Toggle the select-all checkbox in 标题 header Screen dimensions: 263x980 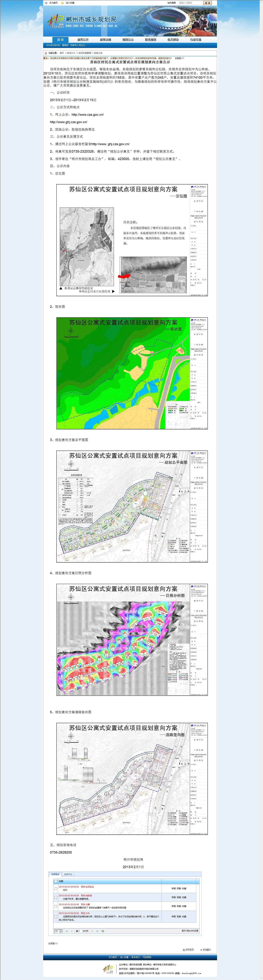(x=56, y=881)
